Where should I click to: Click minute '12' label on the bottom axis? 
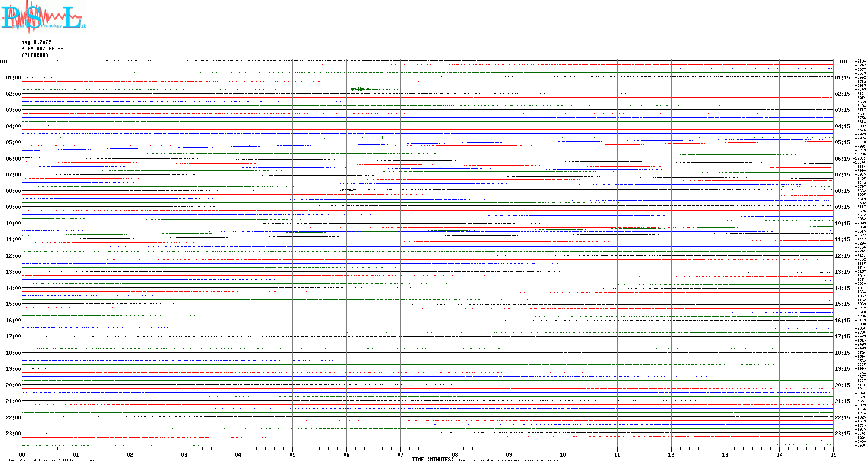[x=671, y=454]
